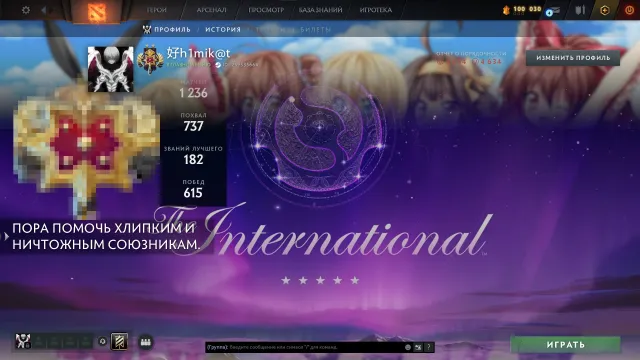Screen dimensions: 640x360
Task: Click the small round icon beside party slots
Action: point(102,342)
